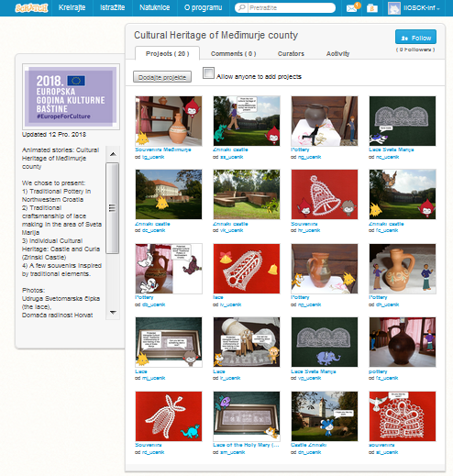Follow this studio
Image resolution: width=453 pixels, height=476 pixels.
415,38
